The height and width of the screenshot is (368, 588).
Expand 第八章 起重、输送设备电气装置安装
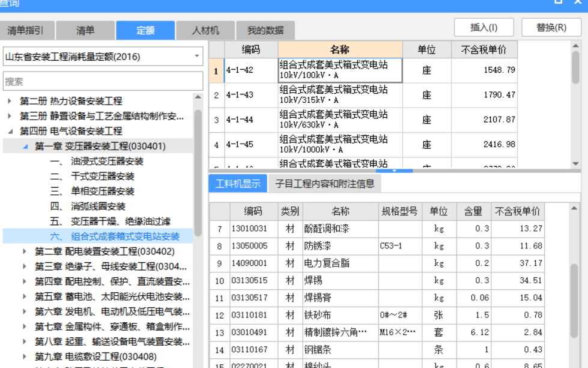pyautogui.click(x=25, y=342)
